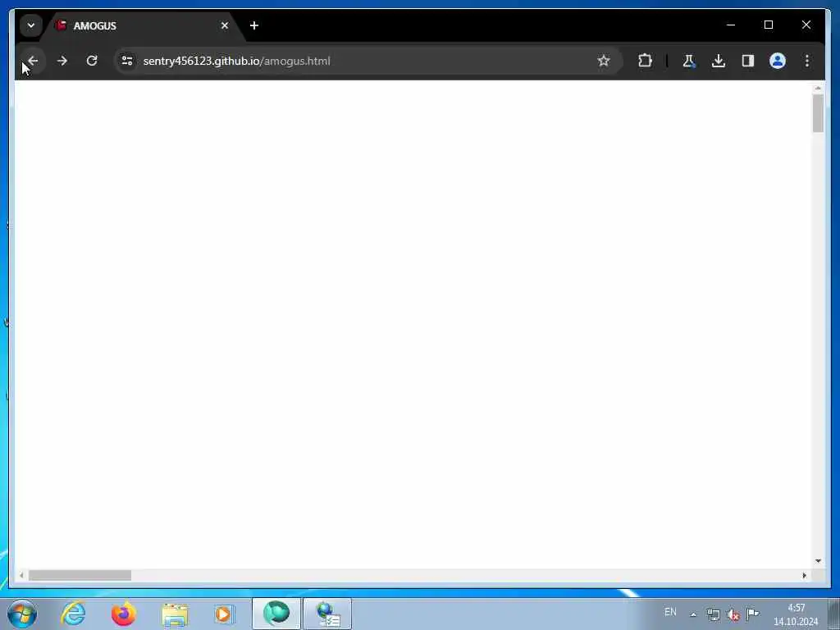Toggle the browser side panel

click(x=748, y=61)
